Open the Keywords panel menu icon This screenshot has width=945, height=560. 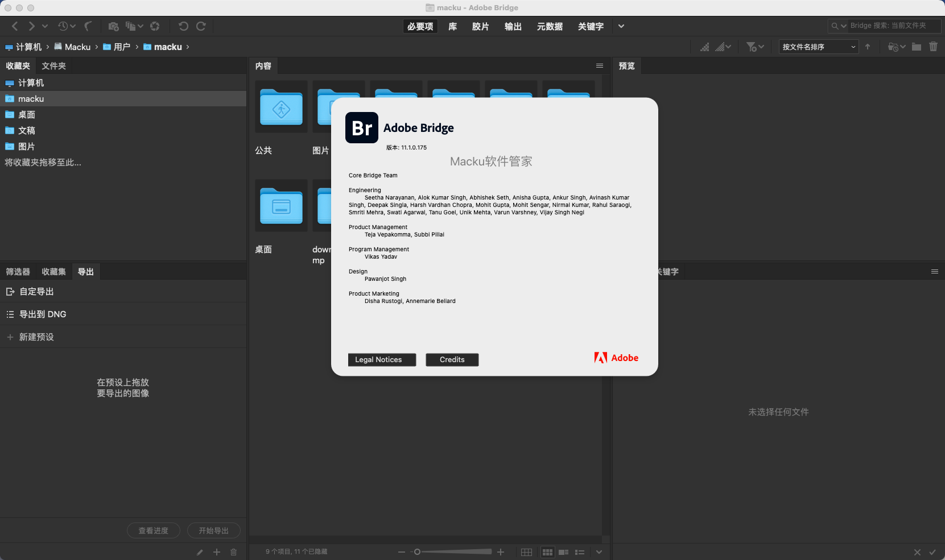935,272
